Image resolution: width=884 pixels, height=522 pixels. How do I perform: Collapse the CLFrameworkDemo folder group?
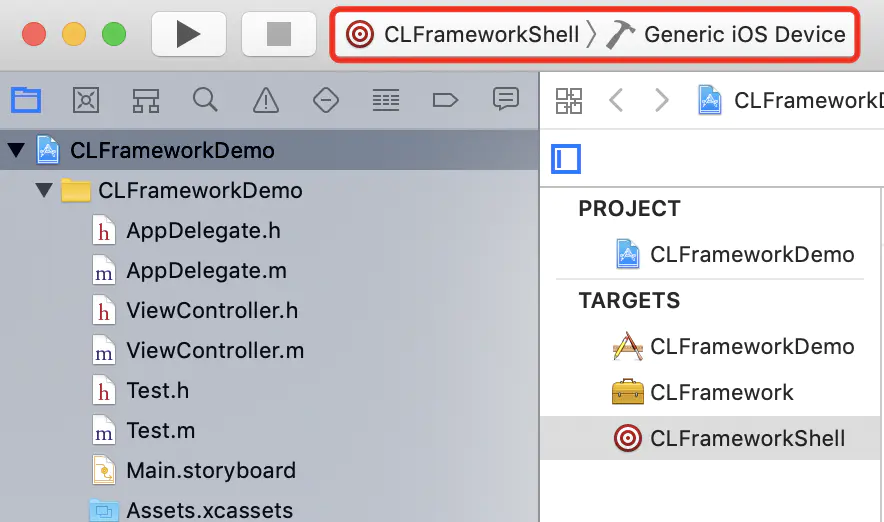tap(43, 190)
